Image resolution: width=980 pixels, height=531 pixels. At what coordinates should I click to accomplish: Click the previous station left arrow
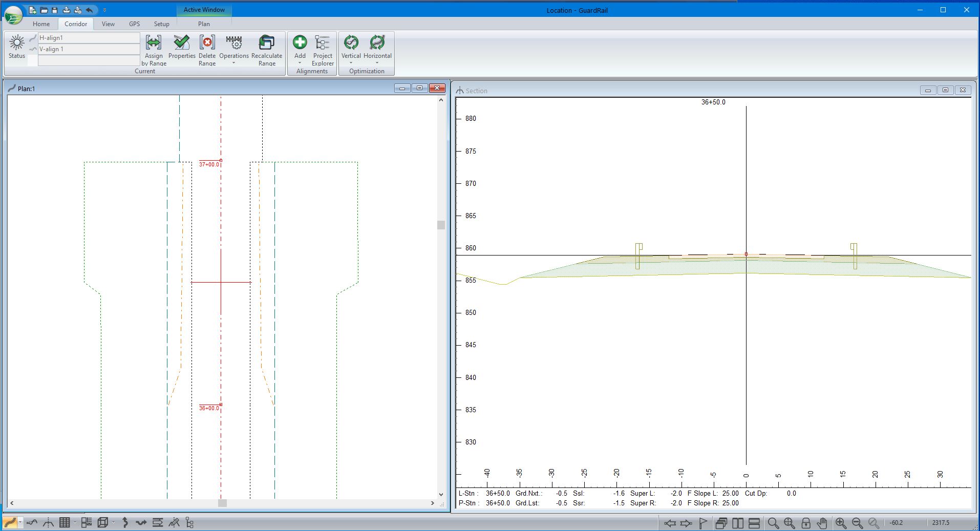670,523
